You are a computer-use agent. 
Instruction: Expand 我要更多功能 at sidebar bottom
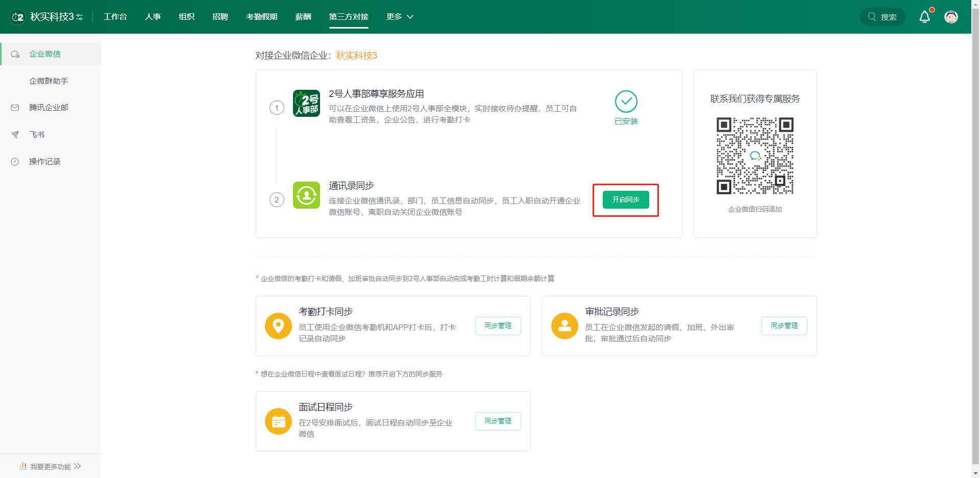[x=50, y=466]
